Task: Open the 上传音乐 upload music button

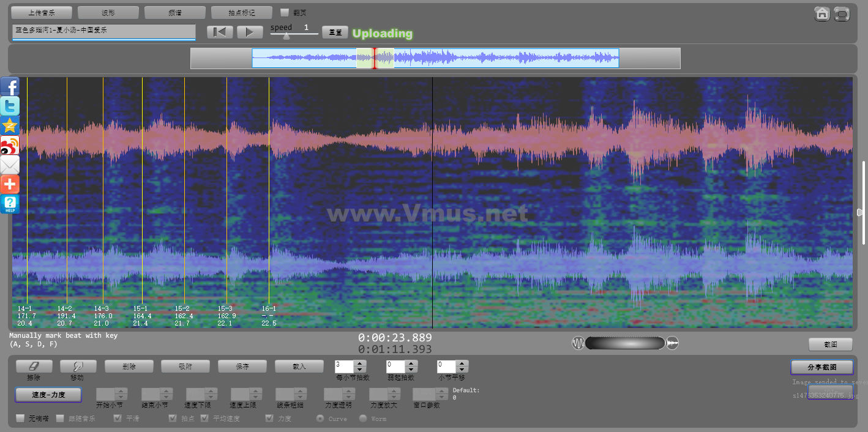Action: tap(42, 12)
